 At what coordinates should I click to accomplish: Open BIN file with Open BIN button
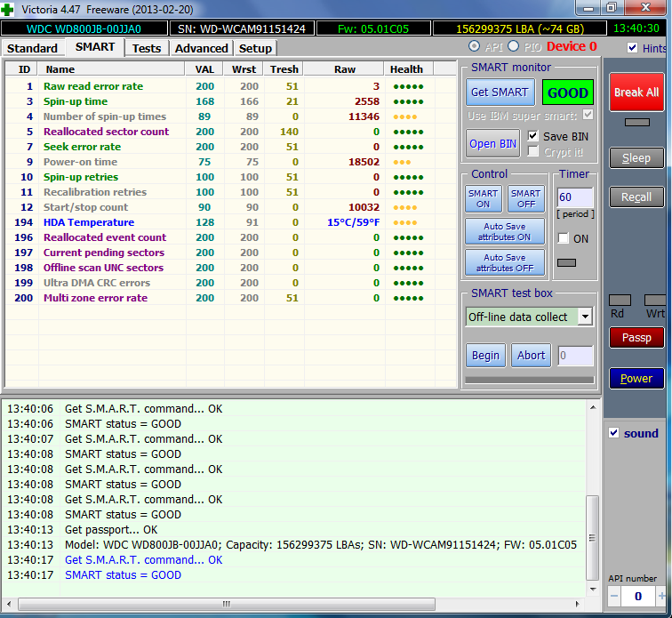[493, 143]
